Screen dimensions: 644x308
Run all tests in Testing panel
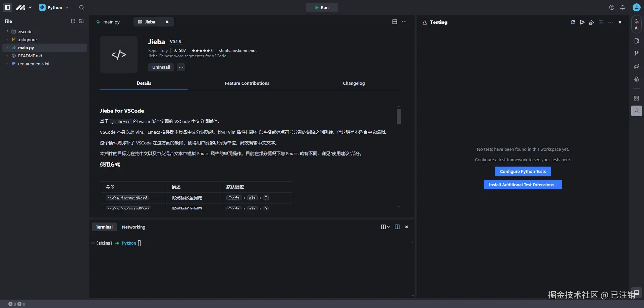[x=582, y=22]
